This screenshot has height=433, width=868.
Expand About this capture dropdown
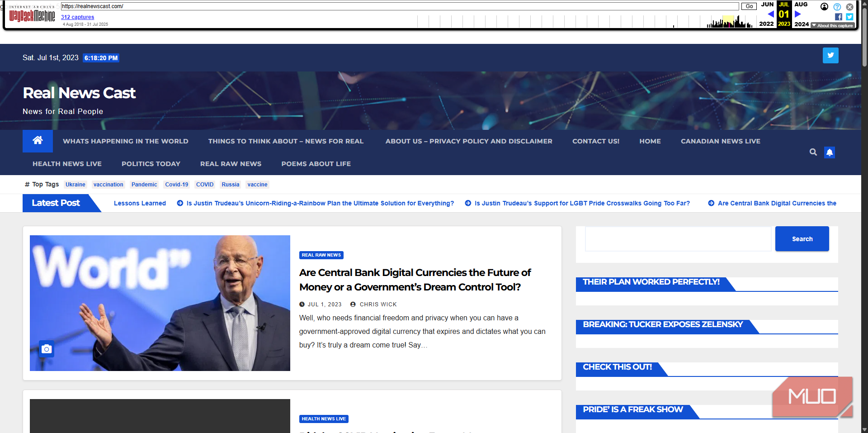click(x=832, y=26)
